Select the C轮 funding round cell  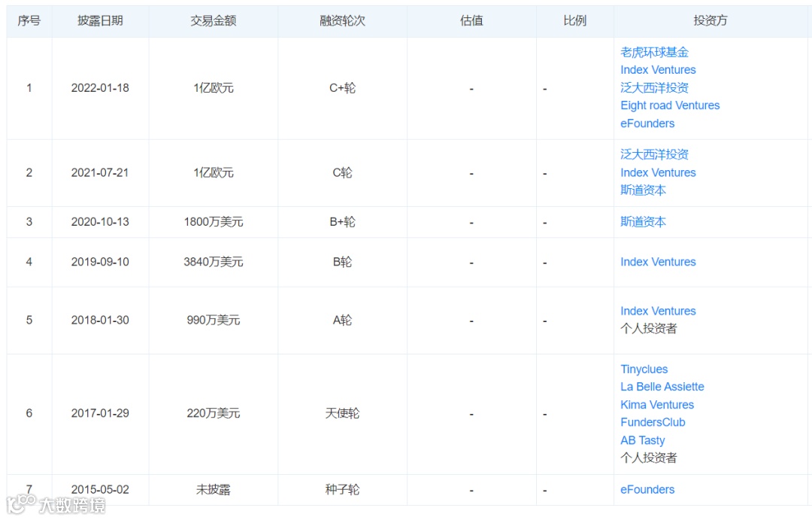coord(342,173)
